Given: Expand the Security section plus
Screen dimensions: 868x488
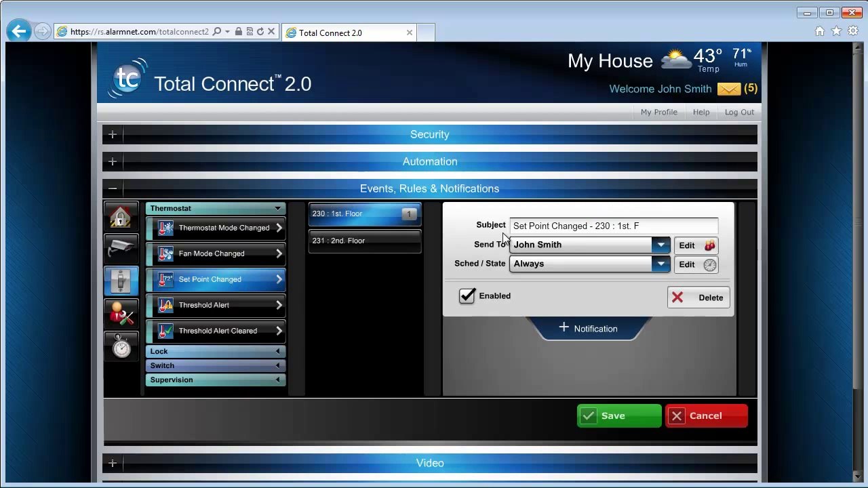Looking at the screenshot, I should (113, 134).
